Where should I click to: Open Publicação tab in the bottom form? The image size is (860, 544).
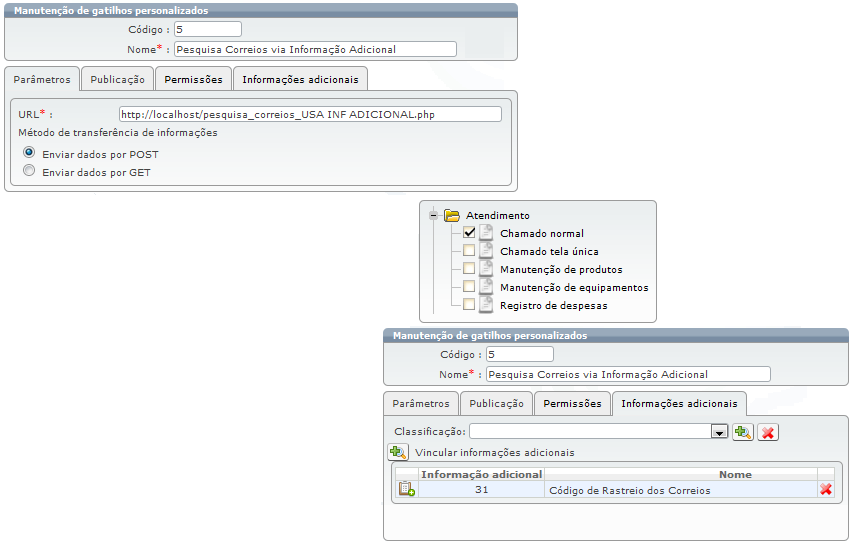496,404
